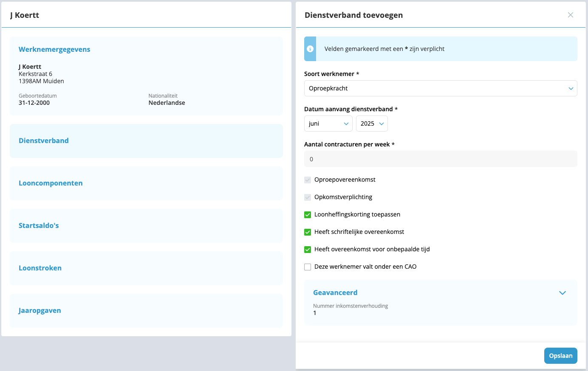Expand the Geavanceerd section chevron
The image size is (588, 371).
[562, 293]
